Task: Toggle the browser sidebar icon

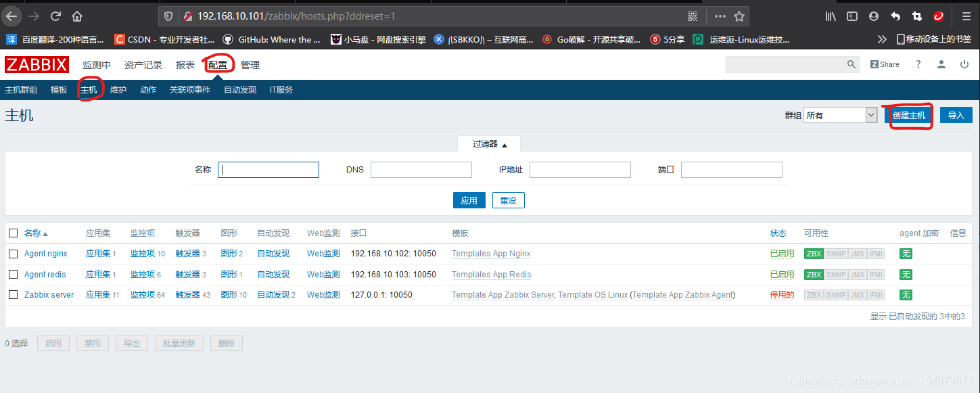Action: click(852, 16)
